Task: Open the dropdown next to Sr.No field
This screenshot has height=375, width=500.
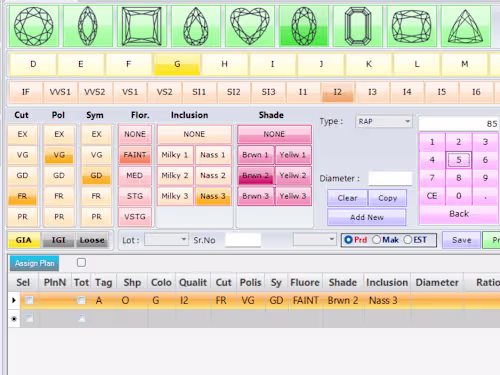Action: 314,240
